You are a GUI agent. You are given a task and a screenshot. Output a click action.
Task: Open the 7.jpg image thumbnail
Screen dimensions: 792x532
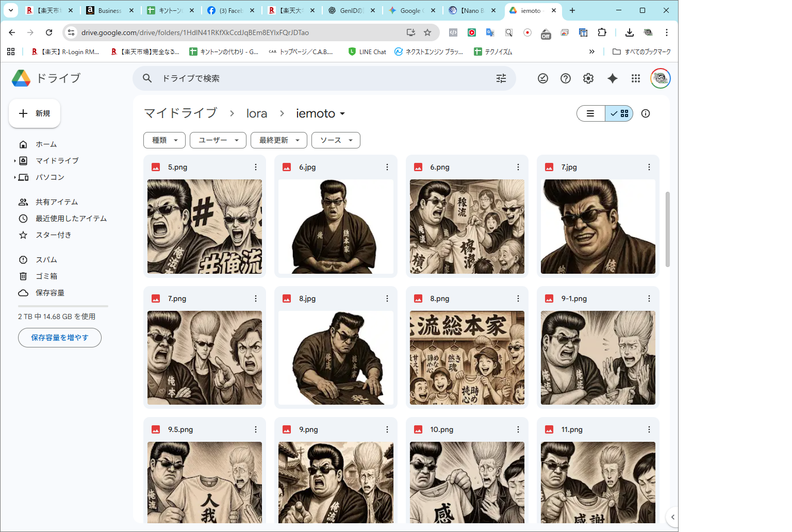[598, 226]
